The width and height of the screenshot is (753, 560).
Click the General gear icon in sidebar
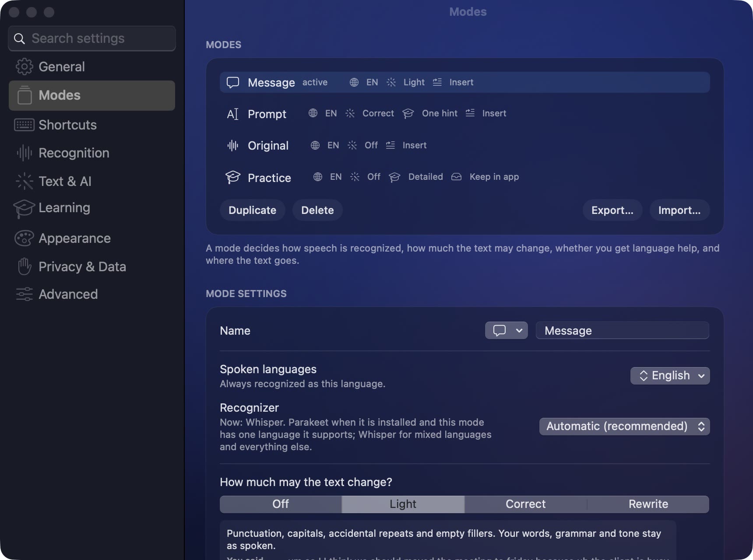tap(24, 66)
